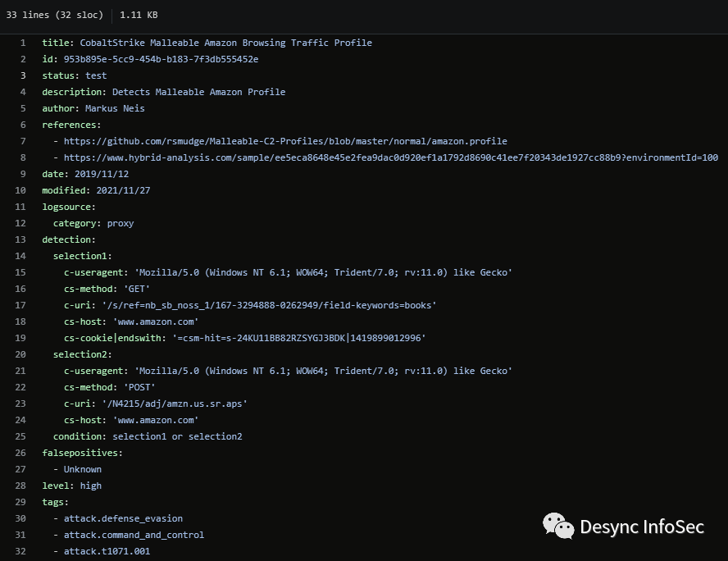Click the cs-method 'POST' line
This screenshot has height=561, width=728.
110,387
